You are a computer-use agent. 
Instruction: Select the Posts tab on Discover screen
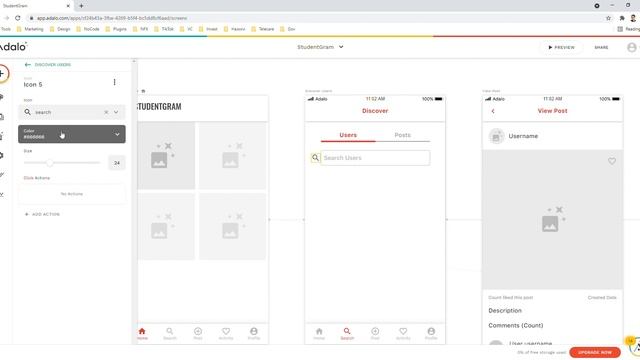[x=402, y=135]
